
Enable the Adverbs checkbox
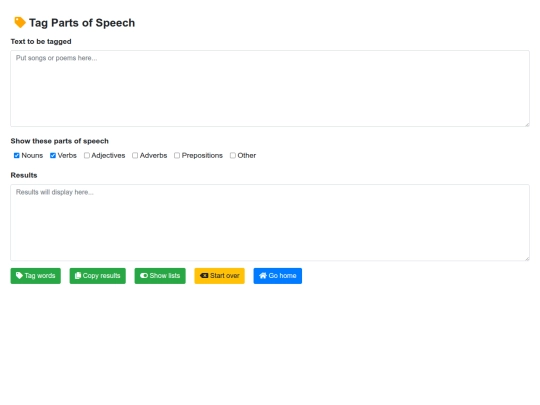(135, 156)
